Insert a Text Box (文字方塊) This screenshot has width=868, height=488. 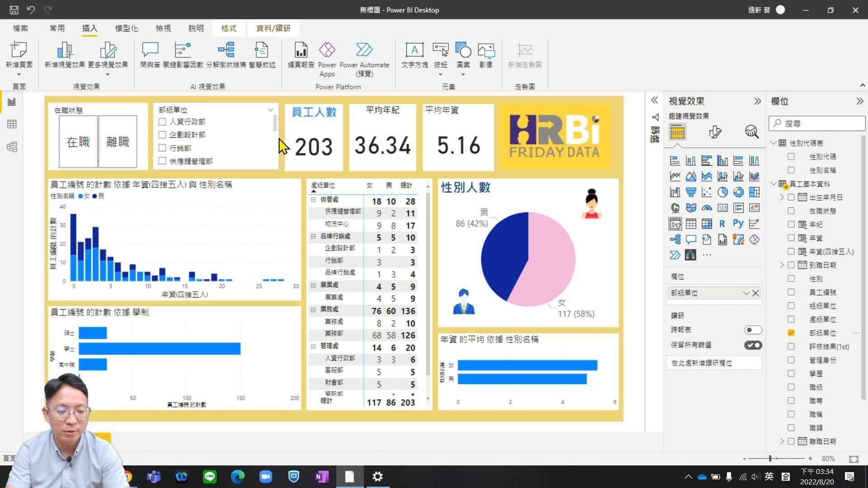tap(414, 55)
